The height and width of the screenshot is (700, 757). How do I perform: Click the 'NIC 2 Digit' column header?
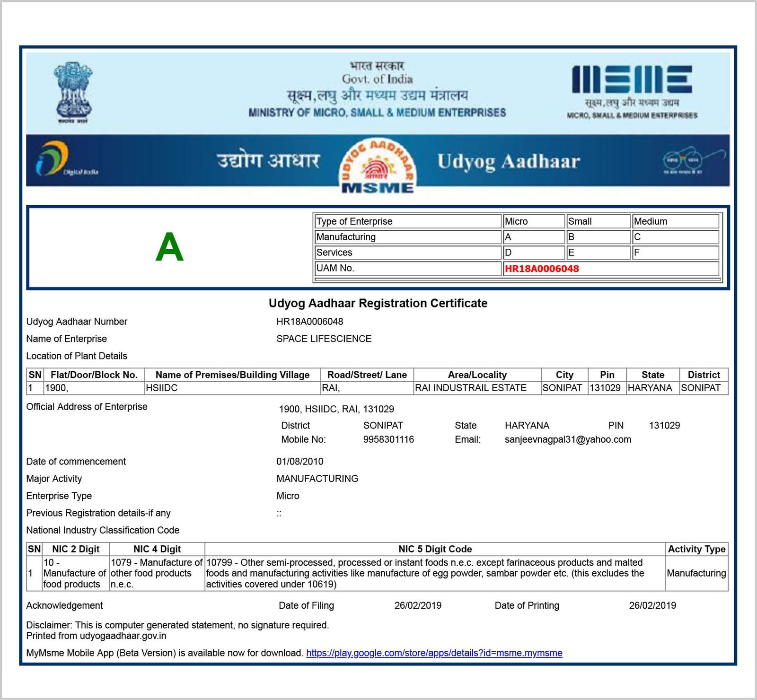(76, 549)
